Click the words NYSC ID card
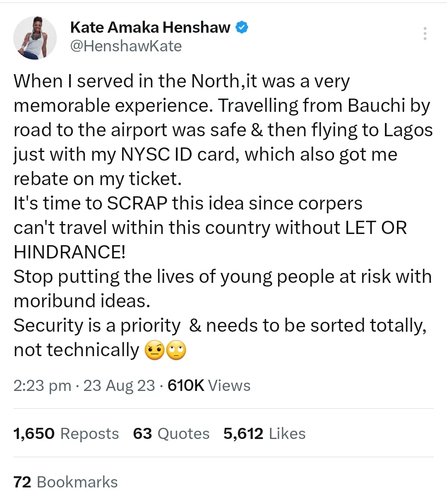This screenshot has height=504, width=447. click(180, 154)
